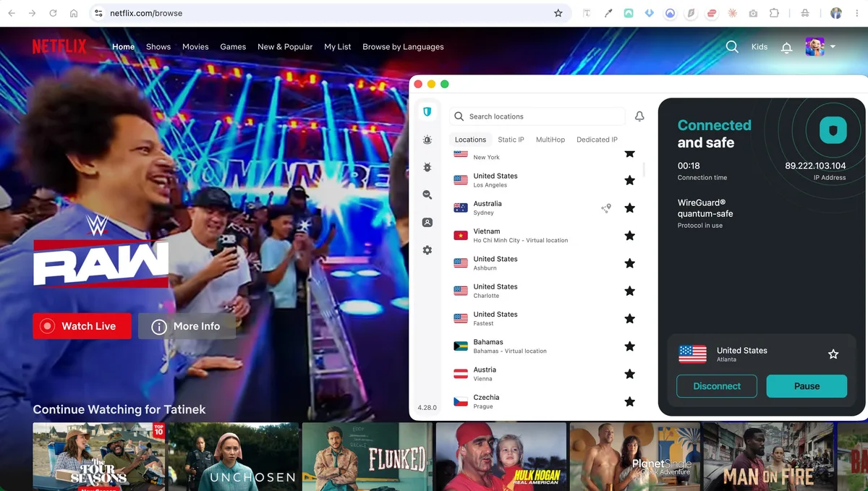The image size is (868, 491).
Task: Click the camera screenshot extension icon
Action: pyautogui.click(x=754, y=13)
